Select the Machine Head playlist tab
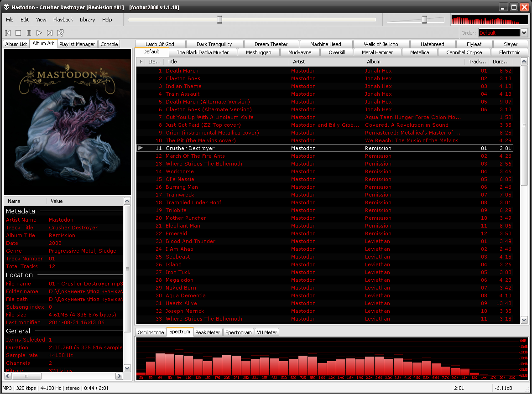 (326, 44)
